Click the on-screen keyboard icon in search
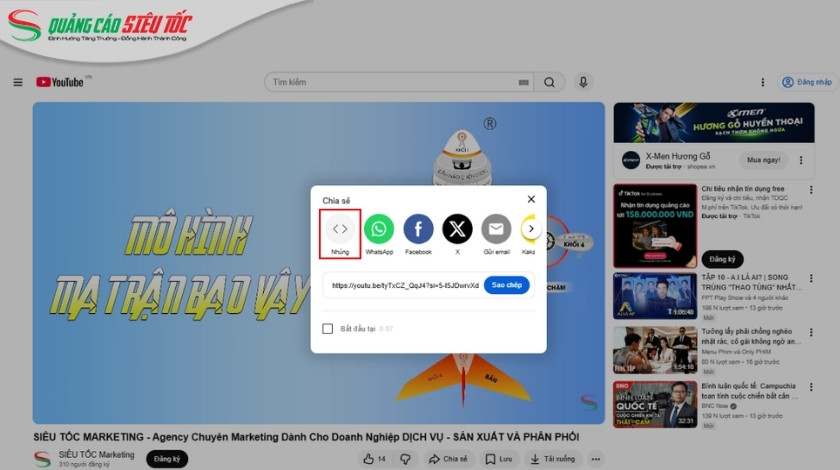The image size is (840, 470). tap(523, 82)
